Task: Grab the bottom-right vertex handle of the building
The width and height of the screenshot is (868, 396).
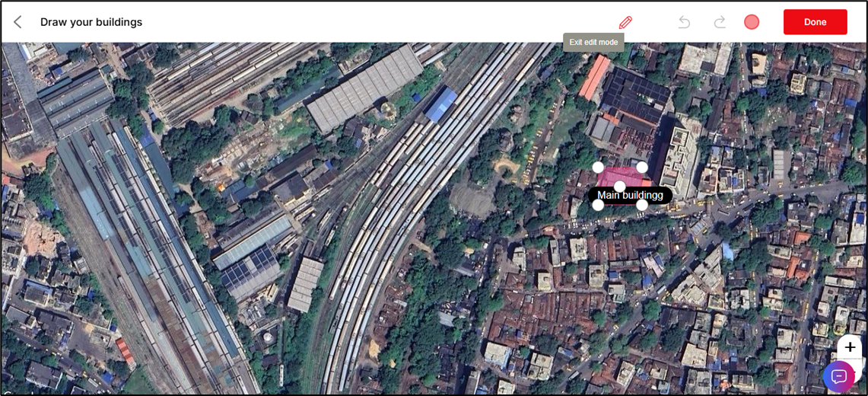Action: (641, 205)
